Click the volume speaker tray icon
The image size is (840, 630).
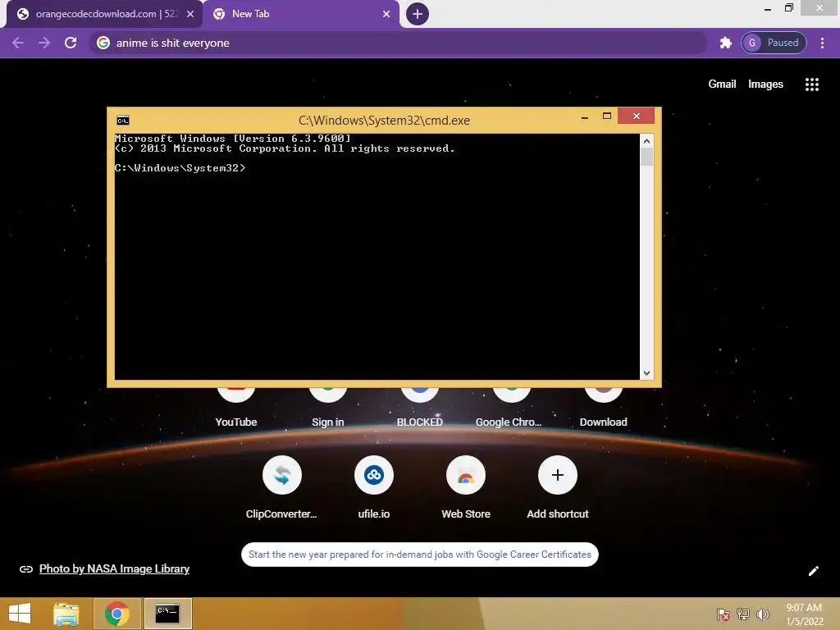click(762, 614)
